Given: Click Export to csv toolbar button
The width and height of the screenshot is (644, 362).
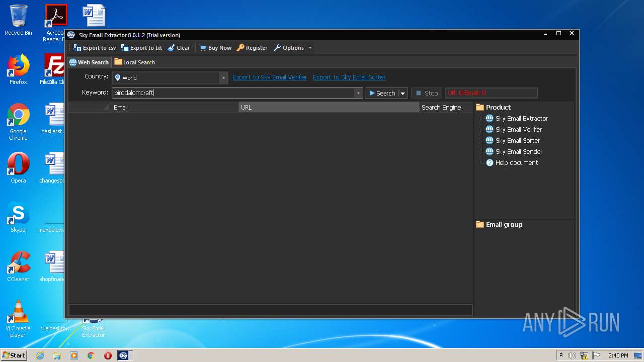Looking at the screenshot, I should [x=95, y=48].
